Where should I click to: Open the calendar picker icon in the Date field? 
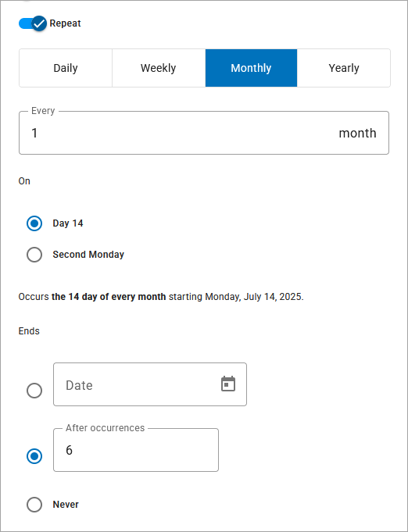[x=228, y=384]
